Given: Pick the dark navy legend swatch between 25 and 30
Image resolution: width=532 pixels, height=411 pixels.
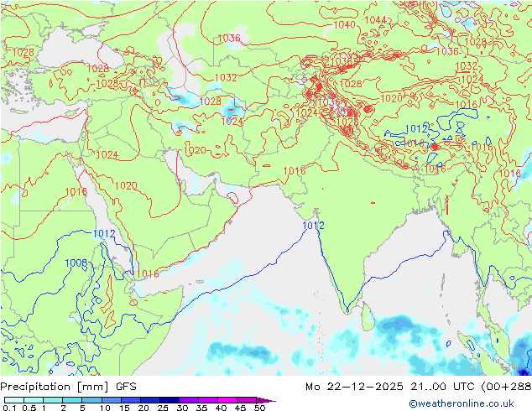Looking at the screenshot, I should 170,400.
